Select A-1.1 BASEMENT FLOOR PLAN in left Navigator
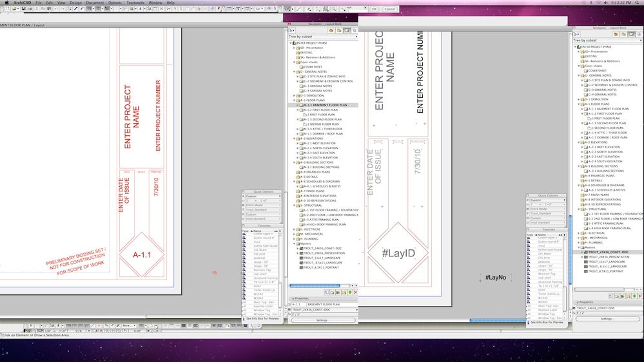644x362 pixels. tap(326, 105)
